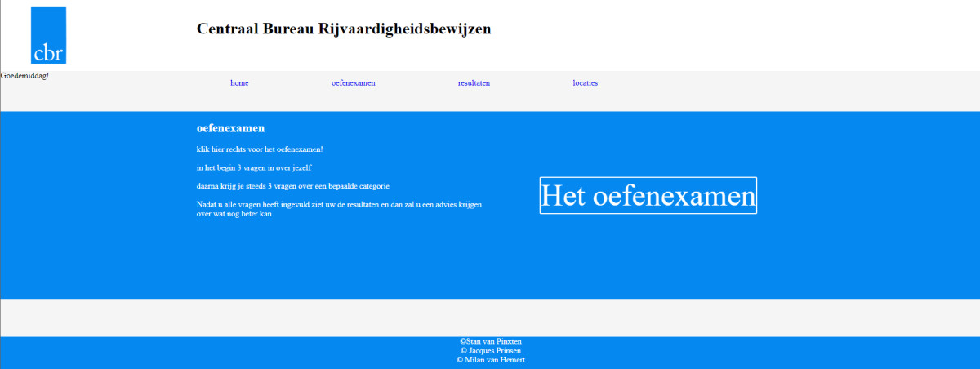Click footer credit '© Jacques Prinsen'
Screen dimensions: 980x369
coord(491,350)
